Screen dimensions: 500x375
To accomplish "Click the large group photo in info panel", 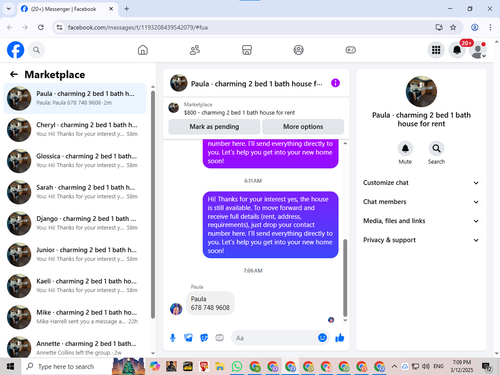I will coord(421,91).
